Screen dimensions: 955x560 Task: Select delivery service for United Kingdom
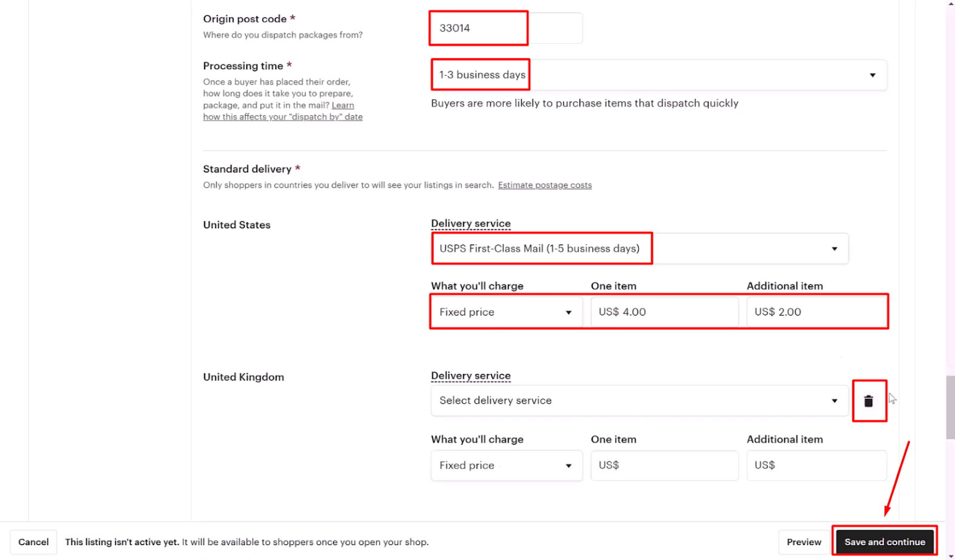(x=639, y=401)
